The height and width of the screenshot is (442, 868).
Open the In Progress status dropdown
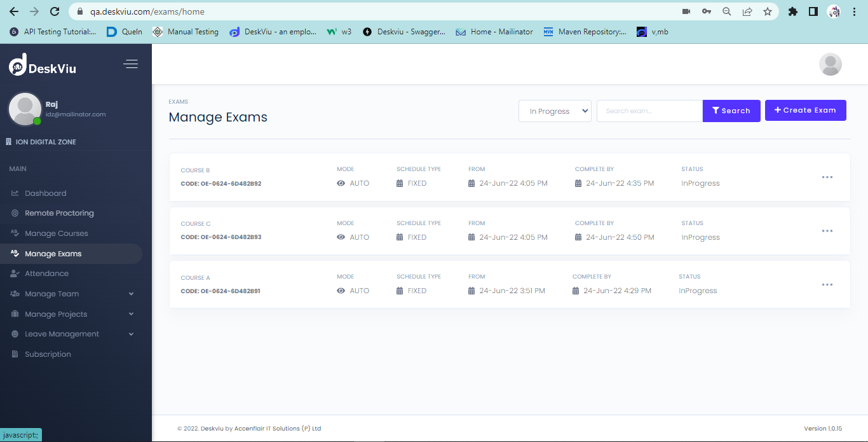coord(555,111)
